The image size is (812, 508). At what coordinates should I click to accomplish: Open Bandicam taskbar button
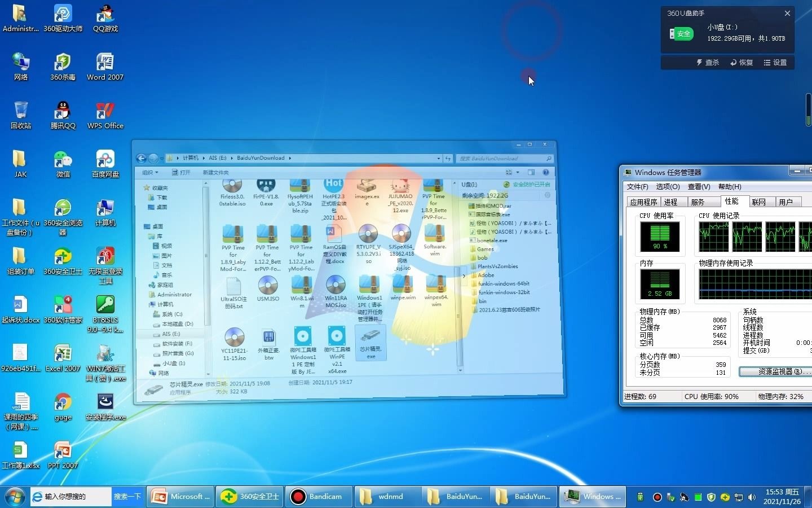(x=319, y=497)
